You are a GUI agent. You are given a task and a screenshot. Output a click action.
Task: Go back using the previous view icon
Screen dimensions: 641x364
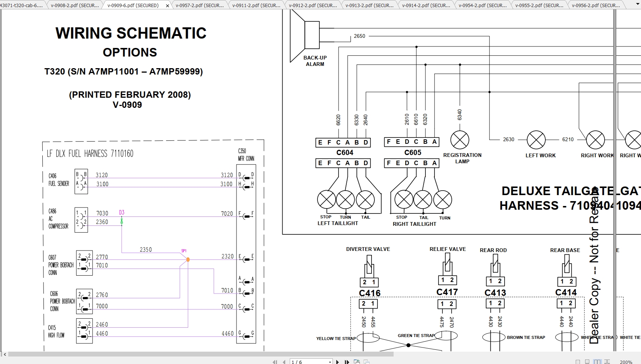click(357, 361)
